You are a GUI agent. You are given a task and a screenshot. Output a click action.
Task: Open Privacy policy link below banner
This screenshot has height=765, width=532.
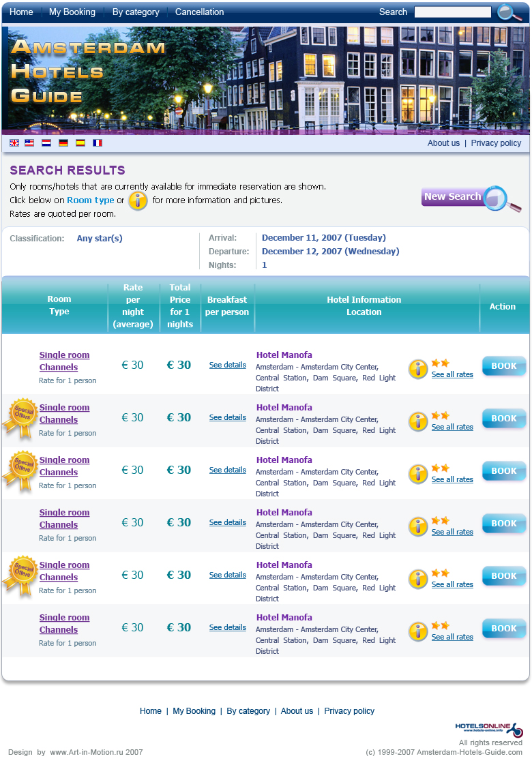496,143
